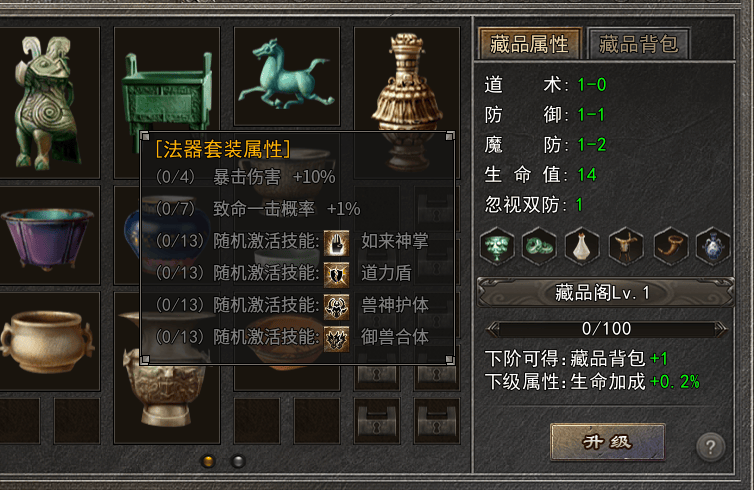
Task: Select the blue-white porcelain vase hexagon icon
Action: pos(713,247)
